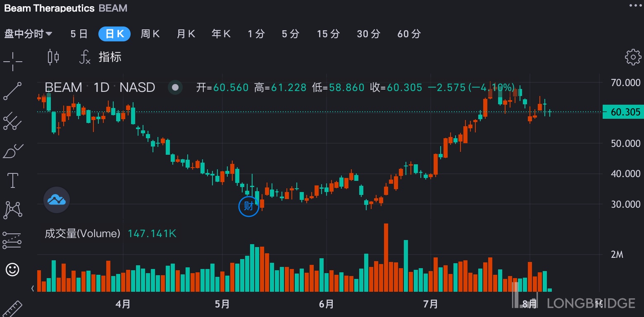Select the brush drawing tool

13,151
